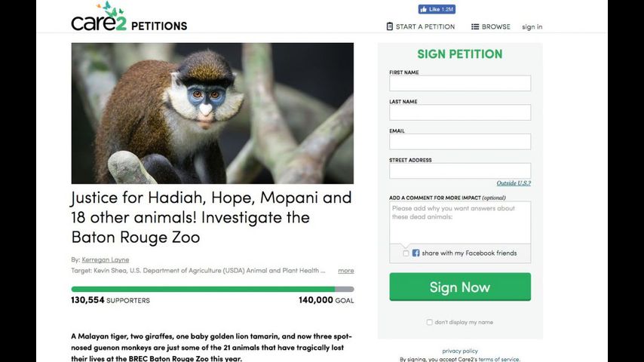Click the sign in link

tap(532, 26)
